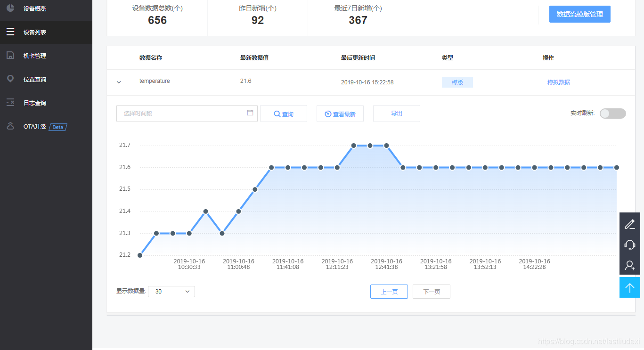
Task: Toggle the 实时刷新 switch
Action: tap(612, 114)
